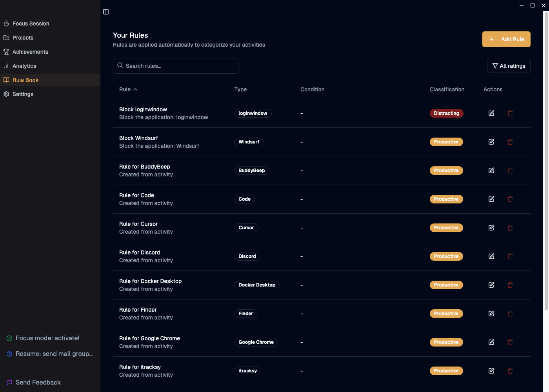Select Focus Session in the sidebar
This screenshot has height=392, width=549.
coord(30,24)
